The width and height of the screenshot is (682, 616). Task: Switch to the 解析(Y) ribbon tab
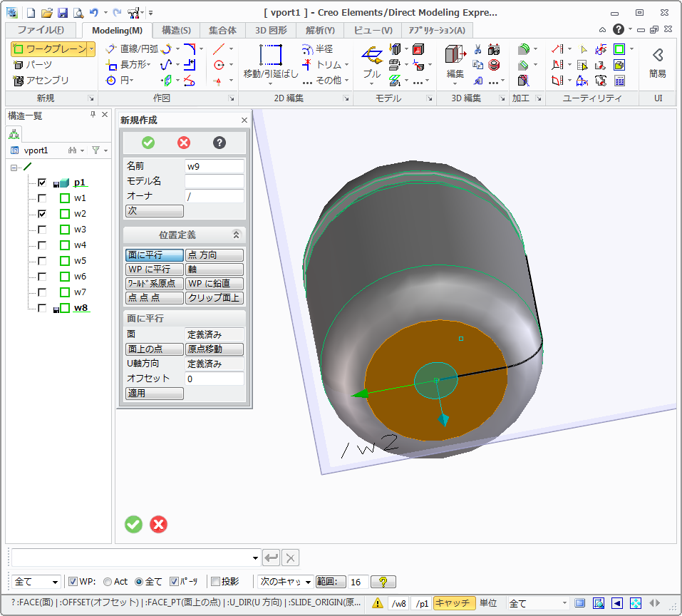pyautogui.click(x=320, y=30)
